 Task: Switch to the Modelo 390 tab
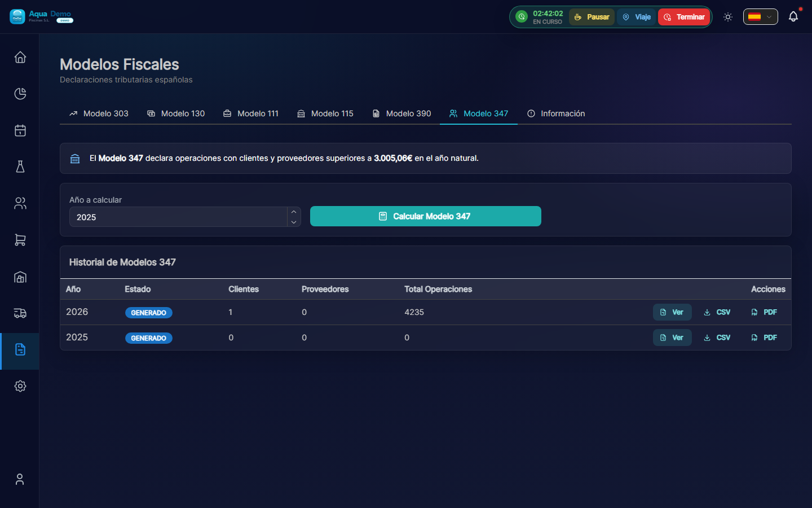[x=401, y=113]
